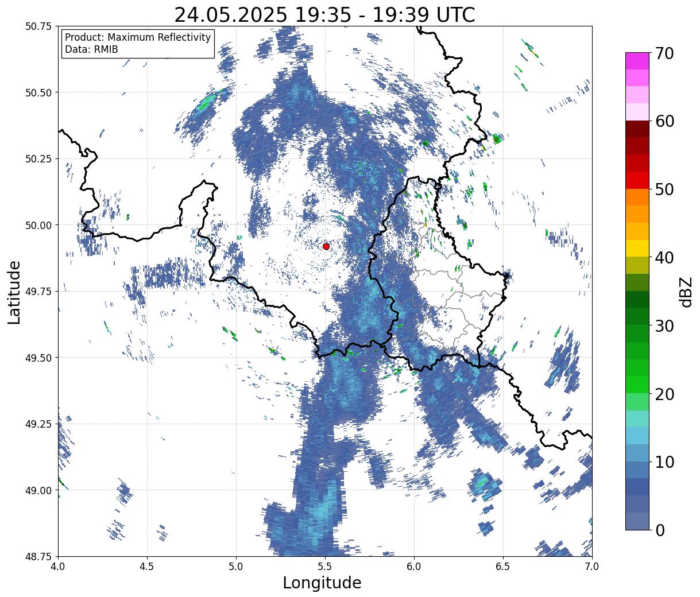This screenshot has height=597, width=700.
Task: Click the red radar location marker
Action: (326, 246)
